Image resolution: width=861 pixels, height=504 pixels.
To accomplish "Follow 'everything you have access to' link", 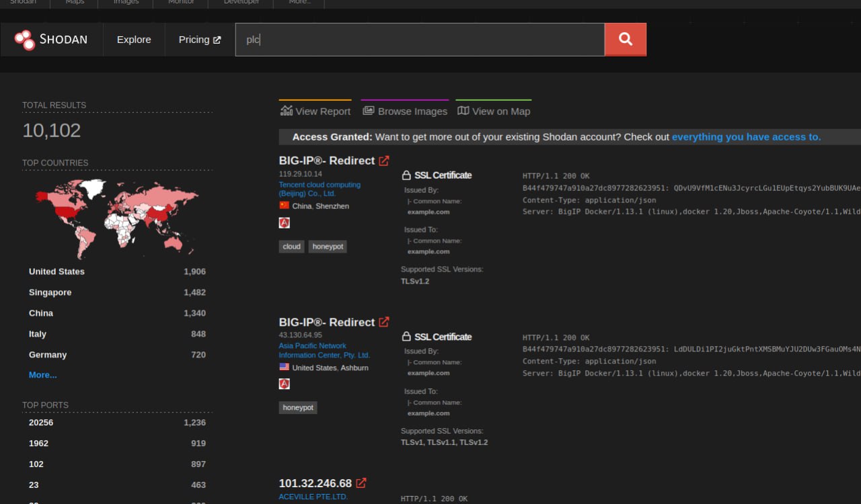I will coord(747,136).
